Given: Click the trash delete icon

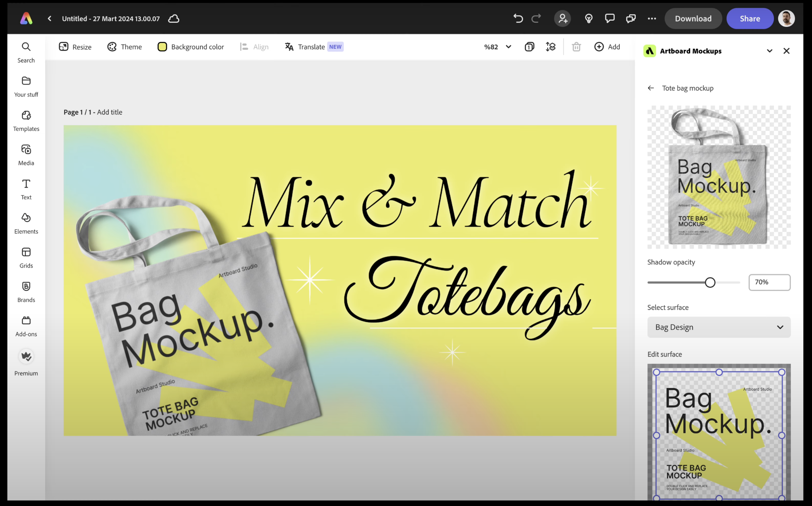Looking at the screenshot, I should pyautogui.click(x=576, y=47).
